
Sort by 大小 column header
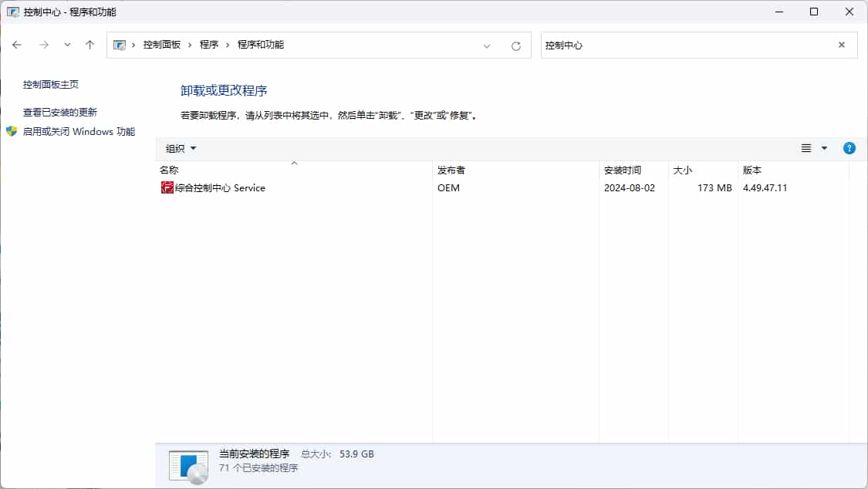(x=702, y=170)
